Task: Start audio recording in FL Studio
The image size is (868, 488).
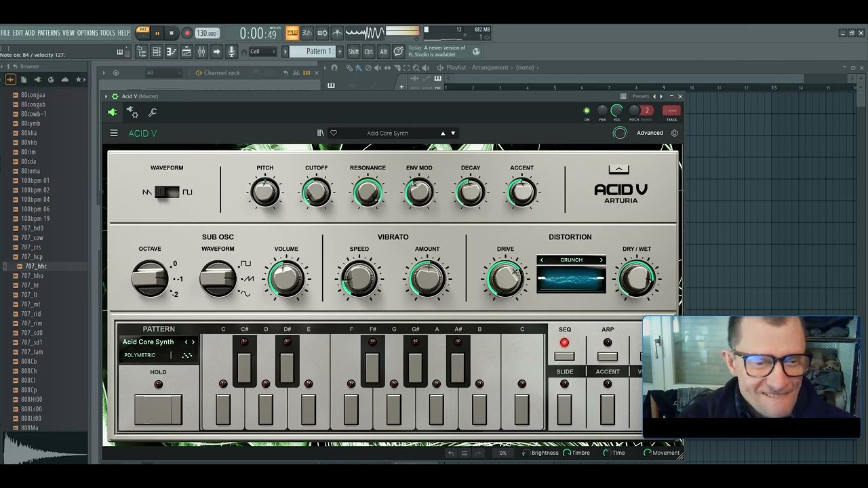Action: pos(187,33)
